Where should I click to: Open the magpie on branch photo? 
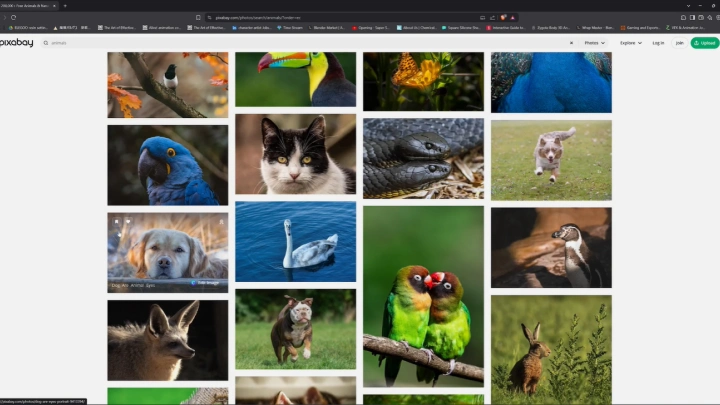tap(168, 85)
